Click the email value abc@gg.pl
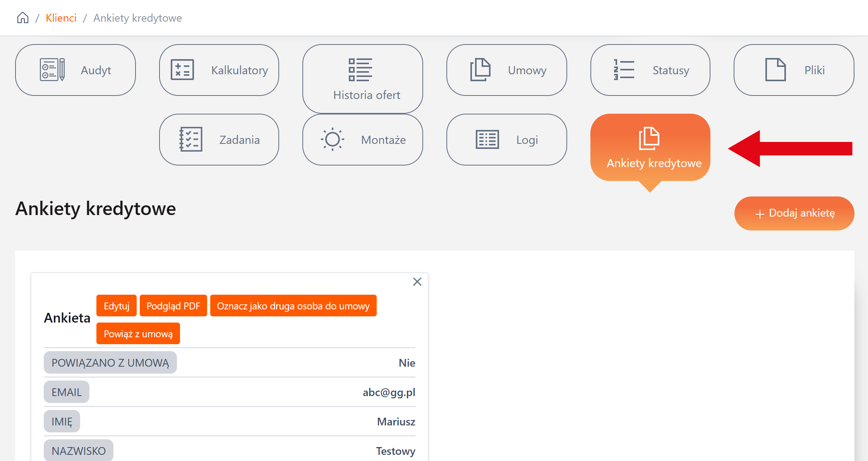 coord(389,392)
